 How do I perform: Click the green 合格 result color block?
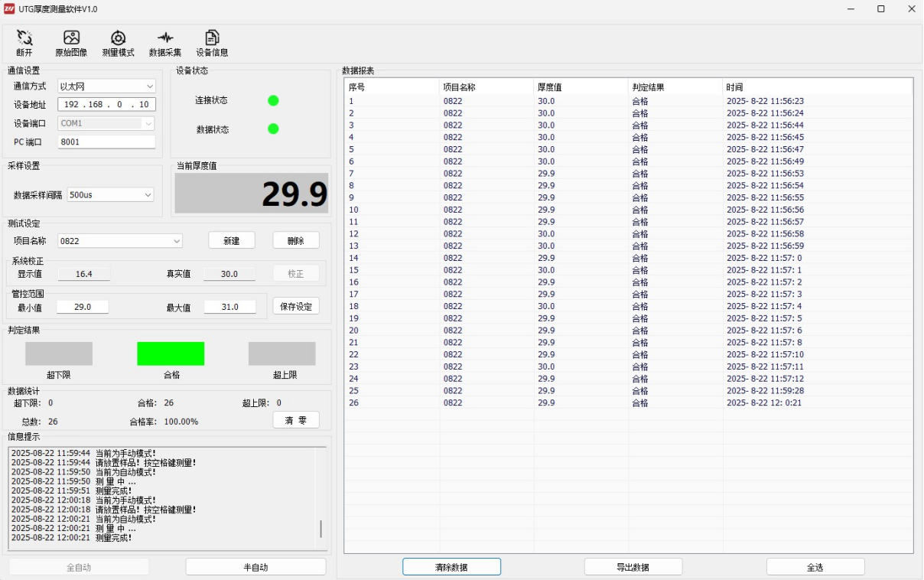[171, 354]
